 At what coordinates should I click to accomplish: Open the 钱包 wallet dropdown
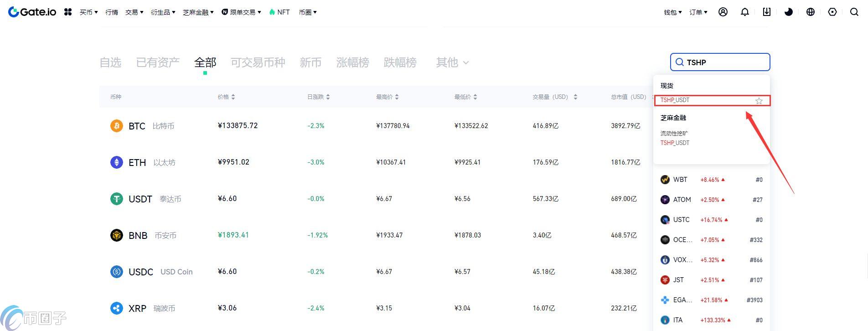tap(672, 12)
